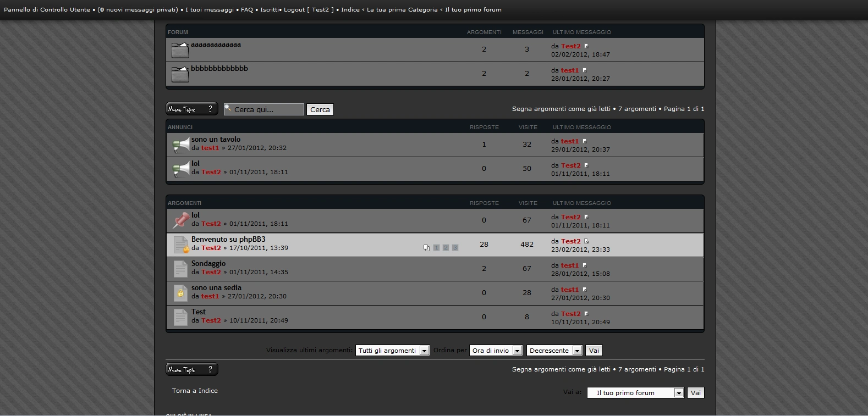This screenshot has height=416, width=868.
Task: Click bottom 'Nuovo Topic' button
Action: (192, 369)
